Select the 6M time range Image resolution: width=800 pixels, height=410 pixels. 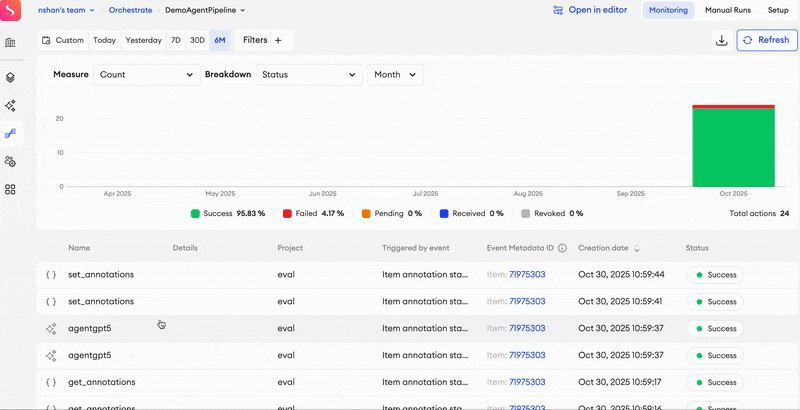pos(220,40)
